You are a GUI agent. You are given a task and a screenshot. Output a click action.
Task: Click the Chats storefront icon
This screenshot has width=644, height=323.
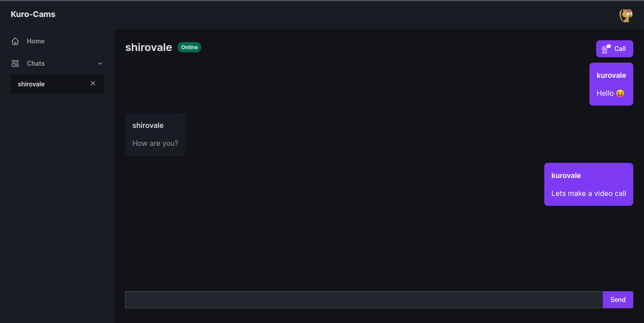tap(15, 64)
